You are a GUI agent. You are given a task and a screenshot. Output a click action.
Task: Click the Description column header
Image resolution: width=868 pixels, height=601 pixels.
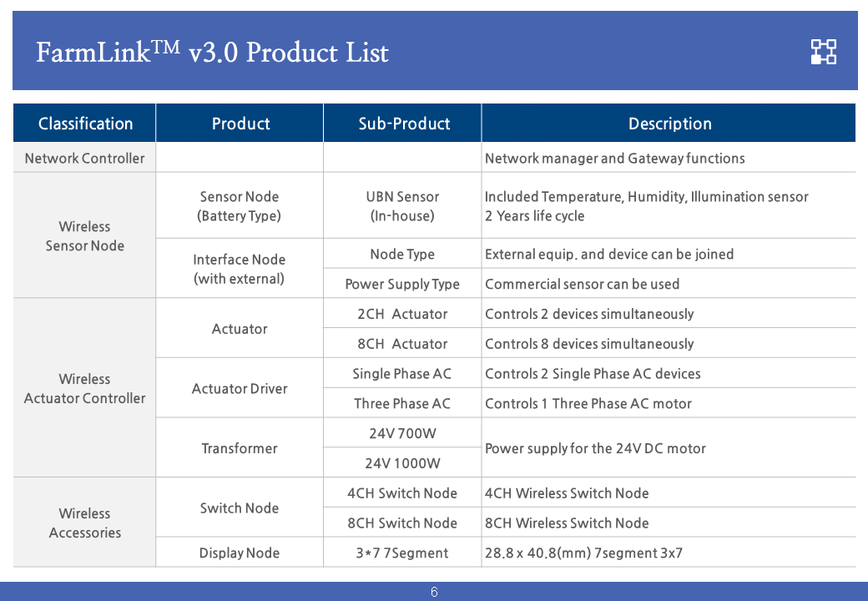point(669,124)
